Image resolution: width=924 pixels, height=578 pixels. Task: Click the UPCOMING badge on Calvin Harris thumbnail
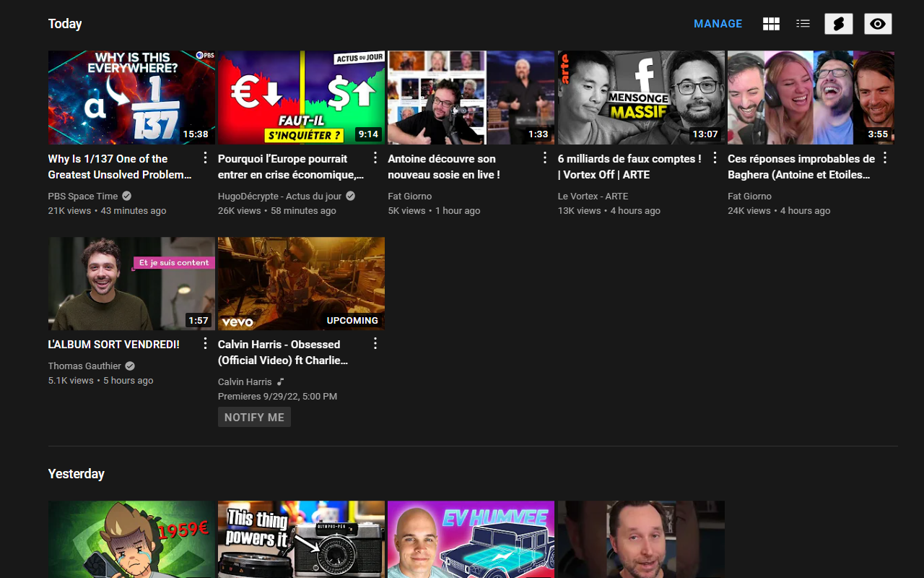click(352, 320)
